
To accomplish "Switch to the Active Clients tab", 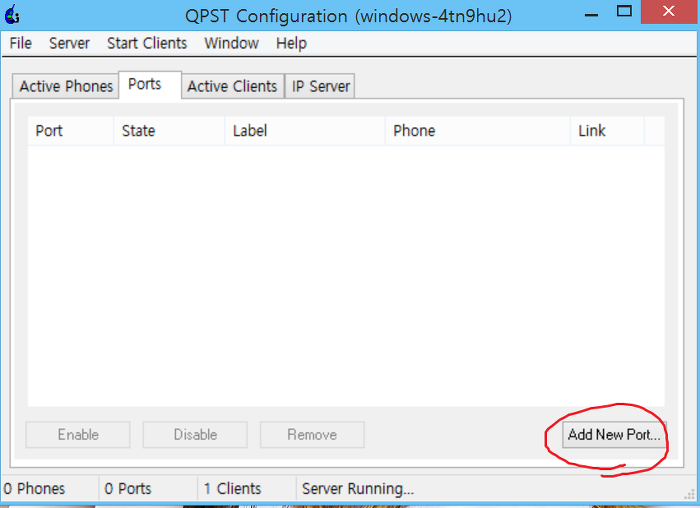I will pyautogui.click(x=233, y=86).
